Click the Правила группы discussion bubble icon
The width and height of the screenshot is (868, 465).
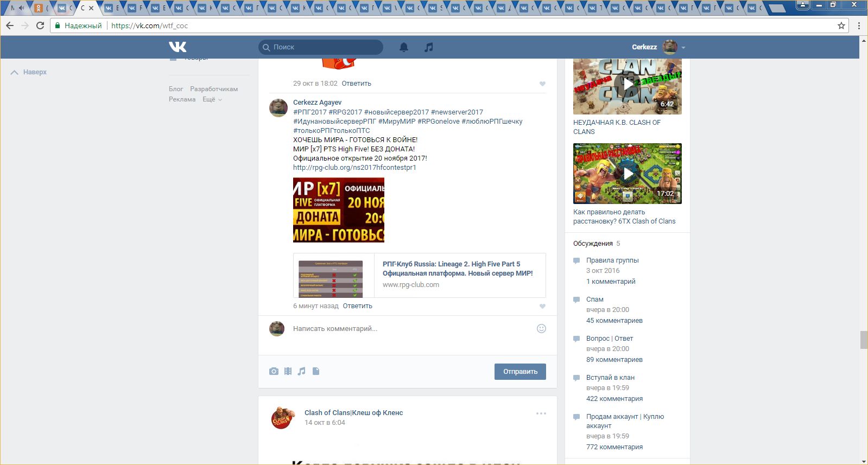point(576,261)
